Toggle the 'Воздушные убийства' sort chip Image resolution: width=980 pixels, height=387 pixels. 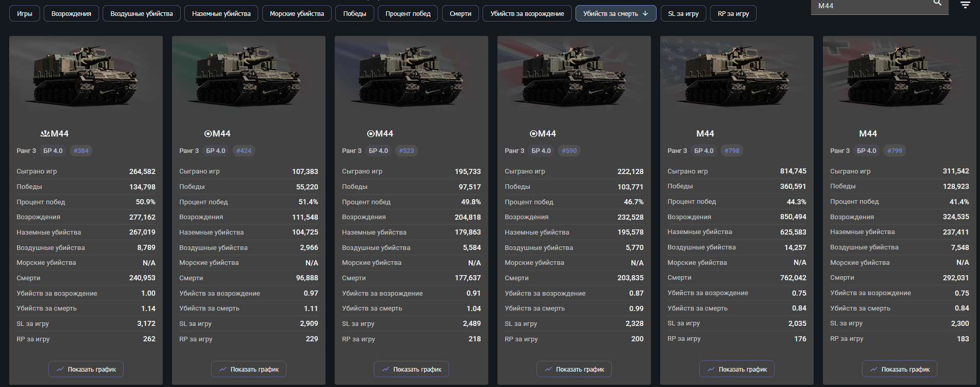pyautogui.click(x=141, y=14)
